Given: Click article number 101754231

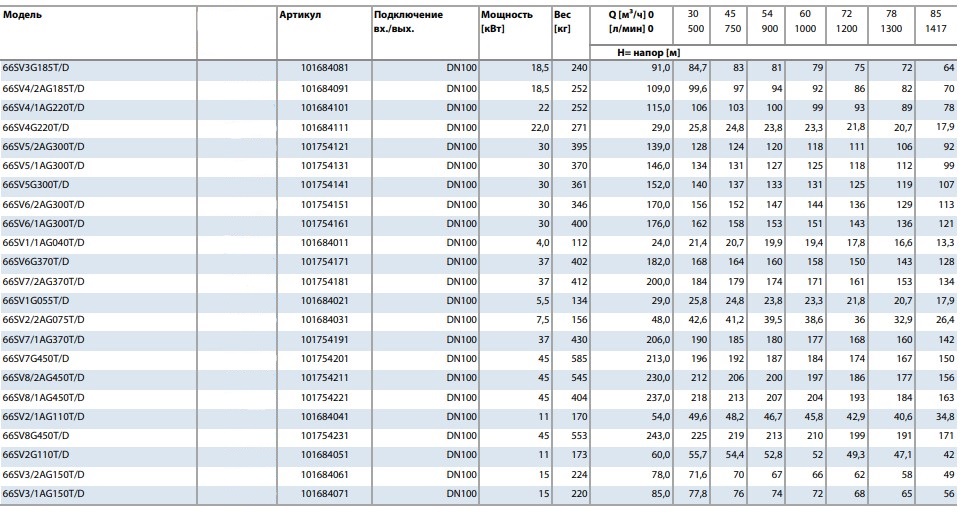Looking at the screenshot, I should (x=325, y=436).
